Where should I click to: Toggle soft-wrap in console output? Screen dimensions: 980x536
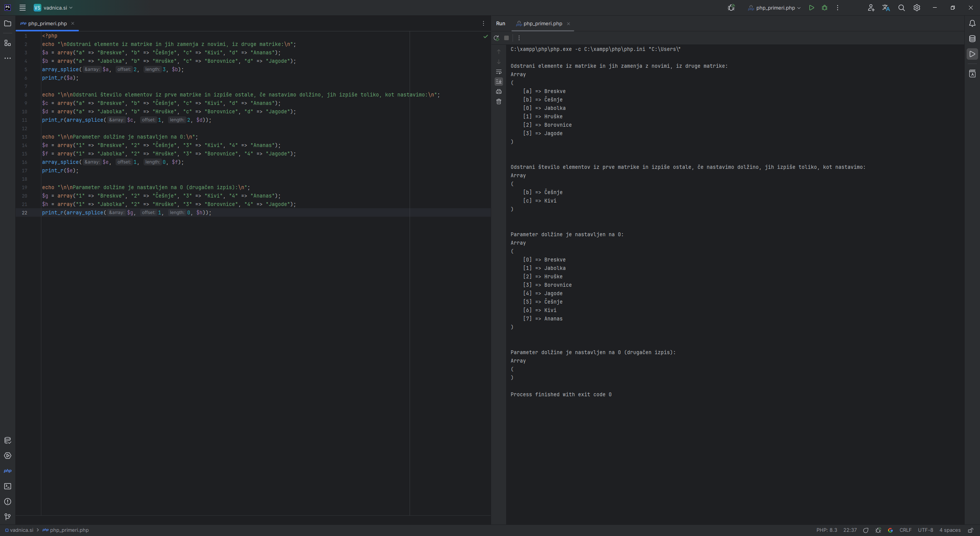point(498,72)
